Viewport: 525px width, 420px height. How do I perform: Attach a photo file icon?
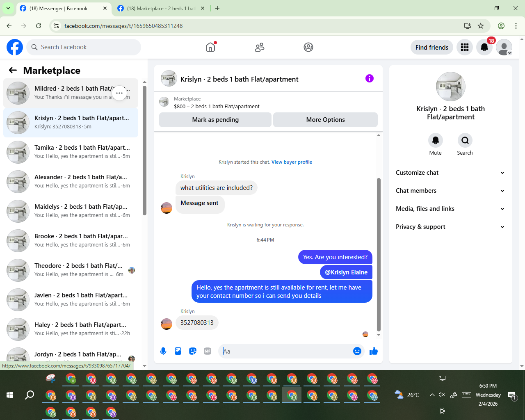point(178,351)
